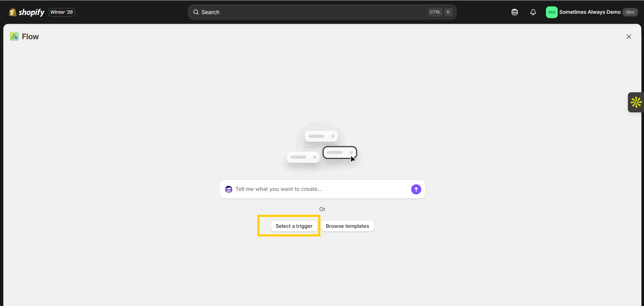Click the Shopify logo in header
This screenshot has width=644, height=306.
tap(27, 12)
